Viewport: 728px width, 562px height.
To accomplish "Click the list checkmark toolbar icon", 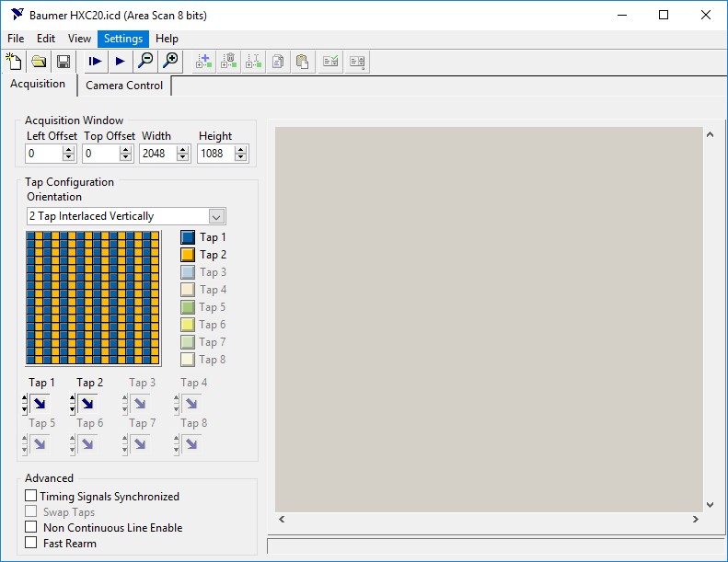I will 330,62.
